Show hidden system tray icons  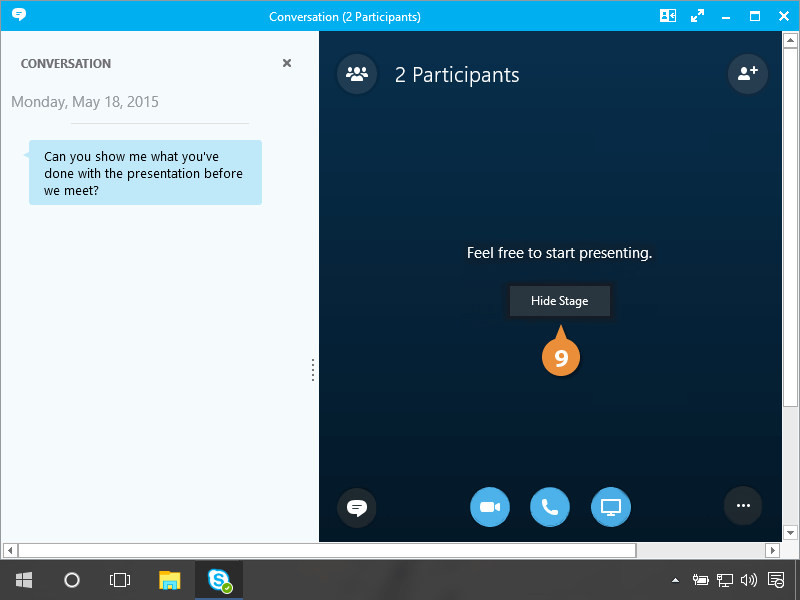(x=675, y=580)
